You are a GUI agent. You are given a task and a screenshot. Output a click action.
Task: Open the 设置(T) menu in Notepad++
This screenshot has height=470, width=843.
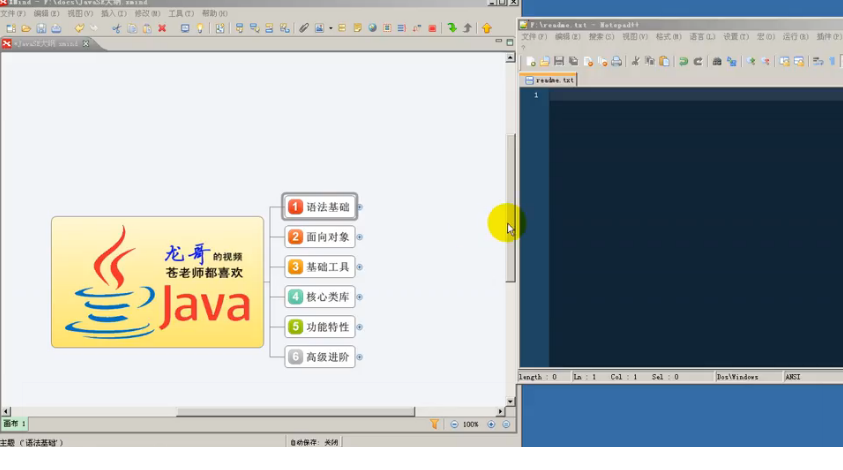(735, 37)
